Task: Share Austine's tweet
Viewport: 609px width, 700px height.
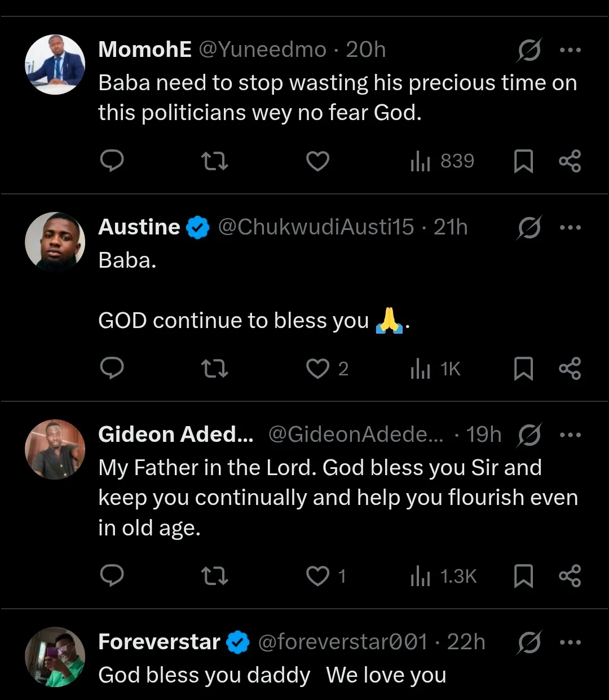Action: click(x=570, y=369)
